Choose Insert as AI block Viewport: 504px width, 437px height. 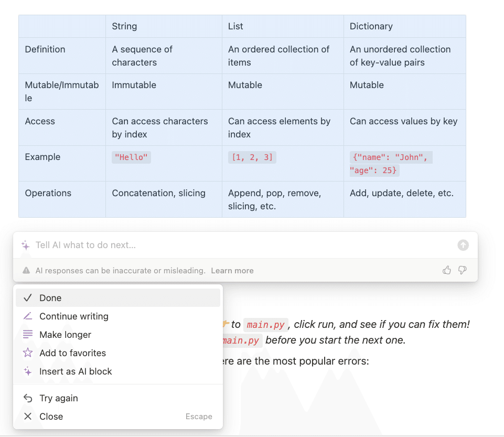76,371
